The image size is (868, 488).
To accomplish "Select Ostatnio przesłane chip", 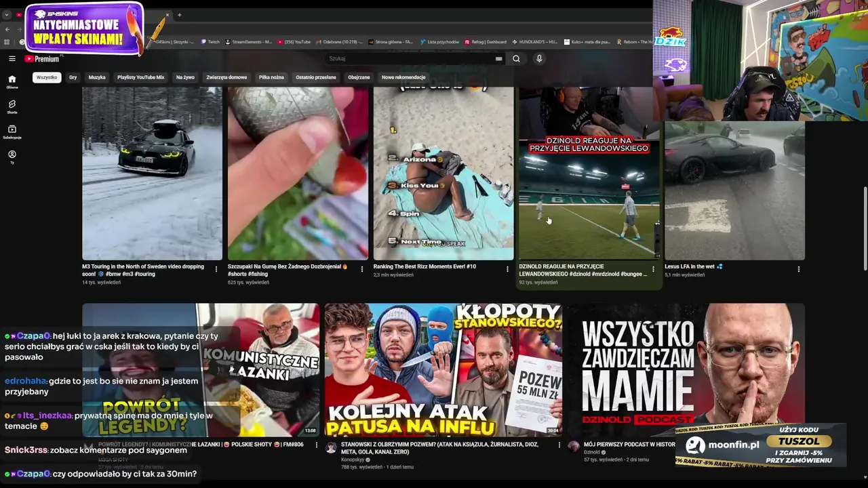I will click(x=316, y=77).
